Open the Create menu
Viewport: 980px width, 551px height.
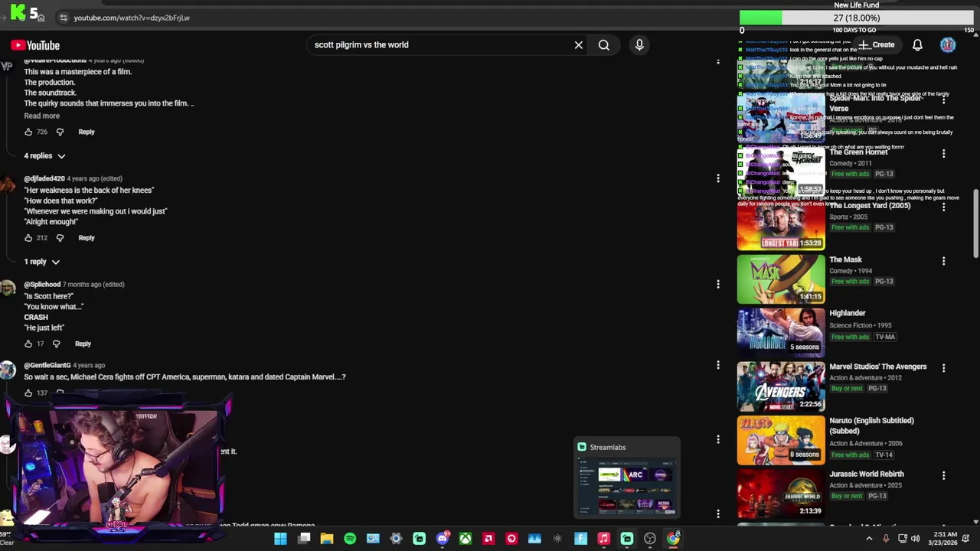(876, 45)
